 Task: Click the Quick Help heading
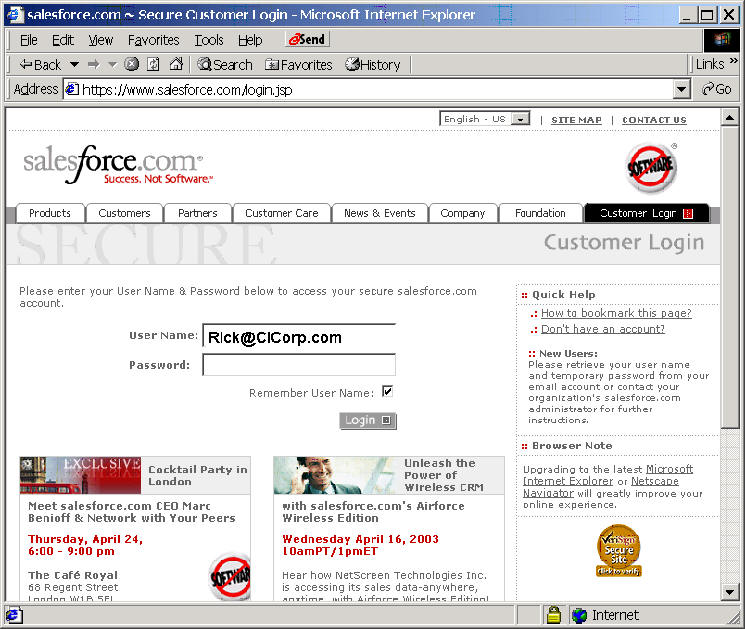pos(564,295)
